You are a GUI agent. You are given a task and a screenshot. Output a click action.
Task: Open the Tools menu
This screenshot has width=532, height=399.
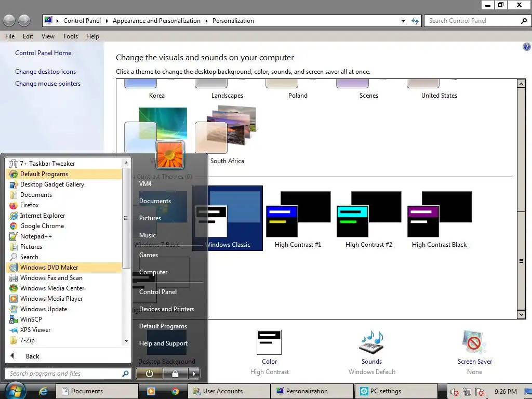click(70, 36)
